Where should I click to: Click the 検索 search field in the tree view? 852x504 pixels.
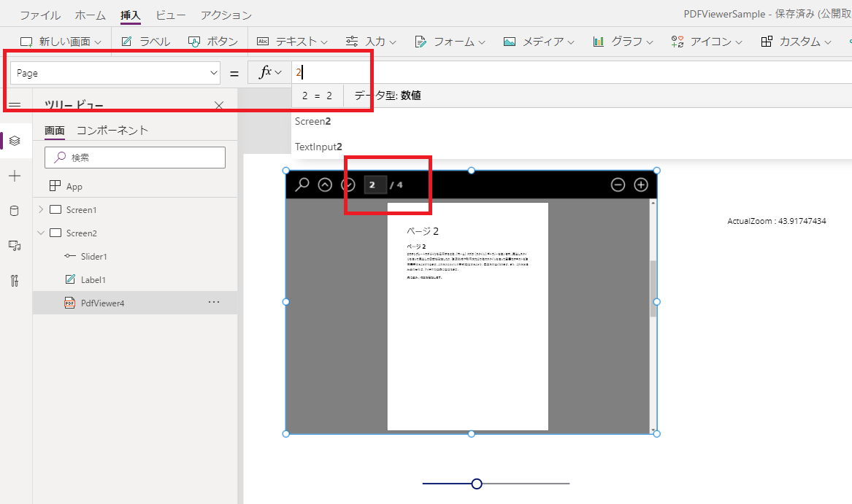pos(135,158)
